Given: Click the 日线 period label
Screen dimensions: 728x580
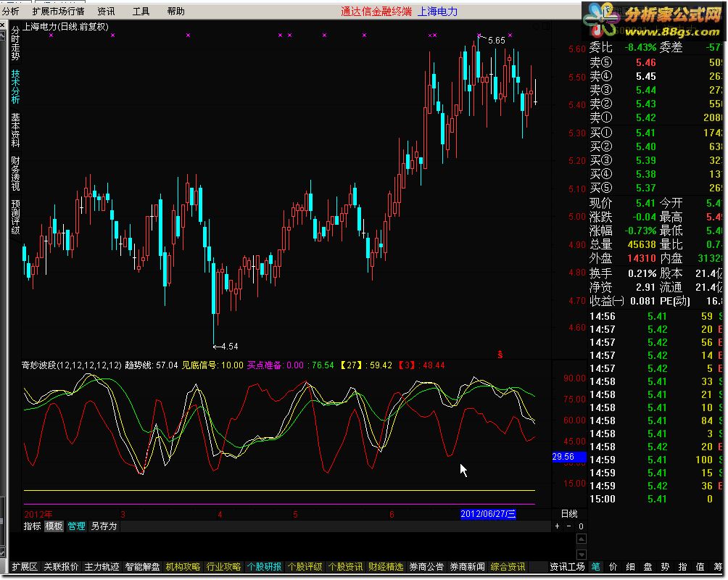Looking at the screenshot, I should click(569, 513).
